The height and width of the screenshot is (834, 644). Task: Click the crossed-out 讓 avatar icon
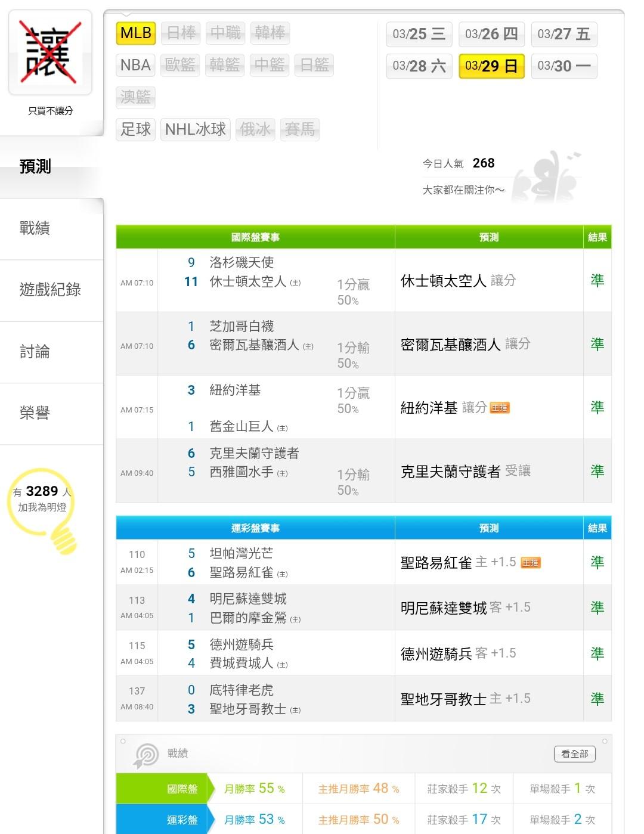click(50, 52)
